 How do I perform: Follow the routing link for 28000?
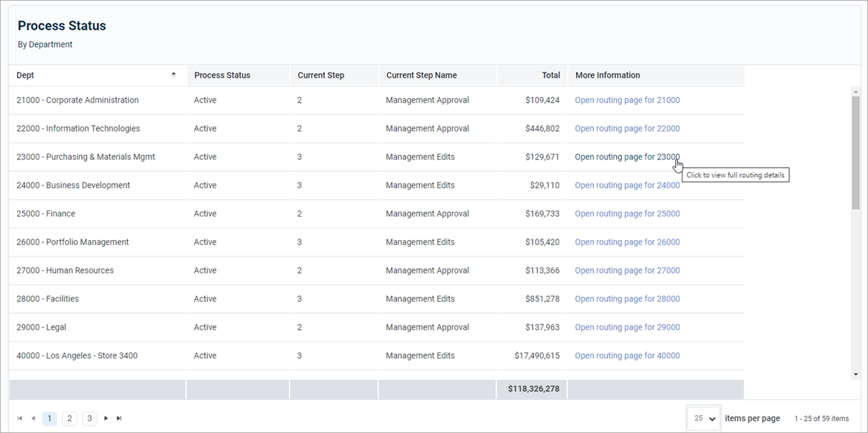click(626, 299)
